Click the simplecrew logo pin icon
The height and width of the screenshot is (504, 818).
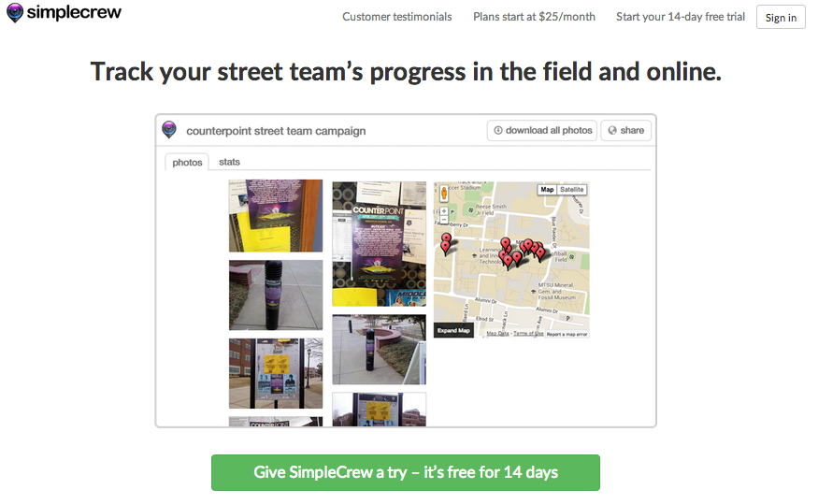tap(15, 12)
